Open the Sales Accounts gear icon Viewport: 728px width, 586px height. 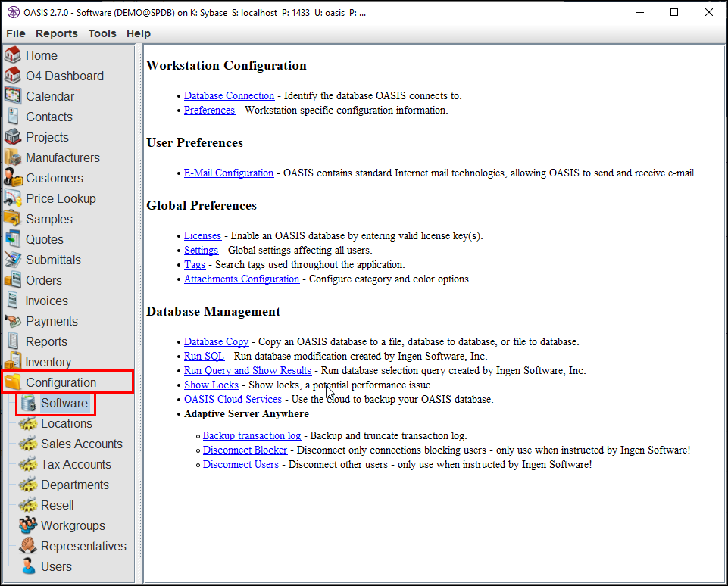(x=28, y=444)
